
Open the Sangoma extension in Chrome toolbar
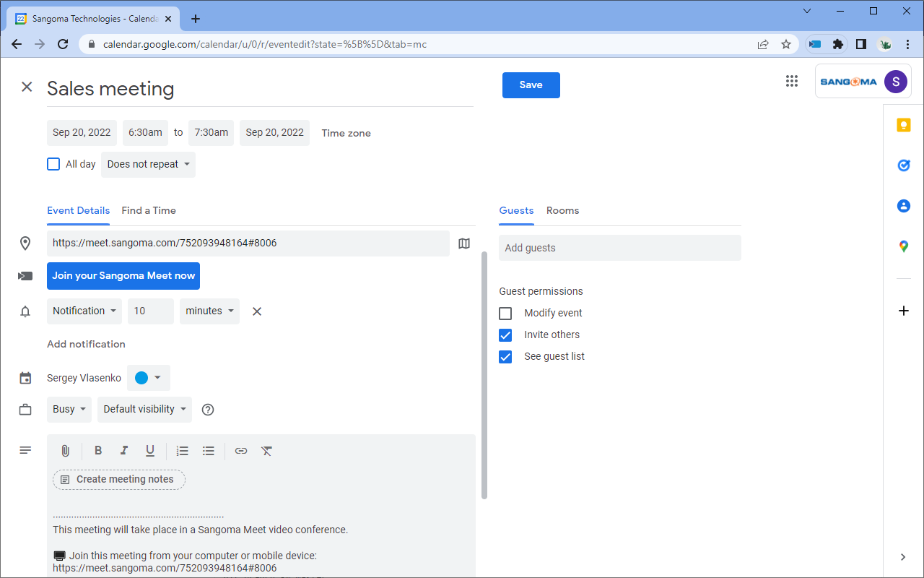tap(815, 44)
